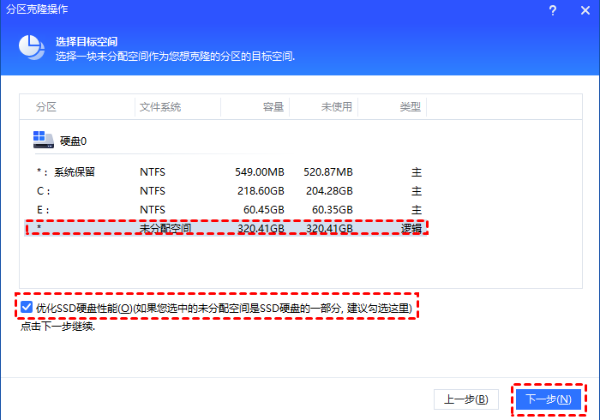Screen dimensions: 600x420
Task: Enable the 优化SSD硬盘性能 checkbox
Action: 25,307
